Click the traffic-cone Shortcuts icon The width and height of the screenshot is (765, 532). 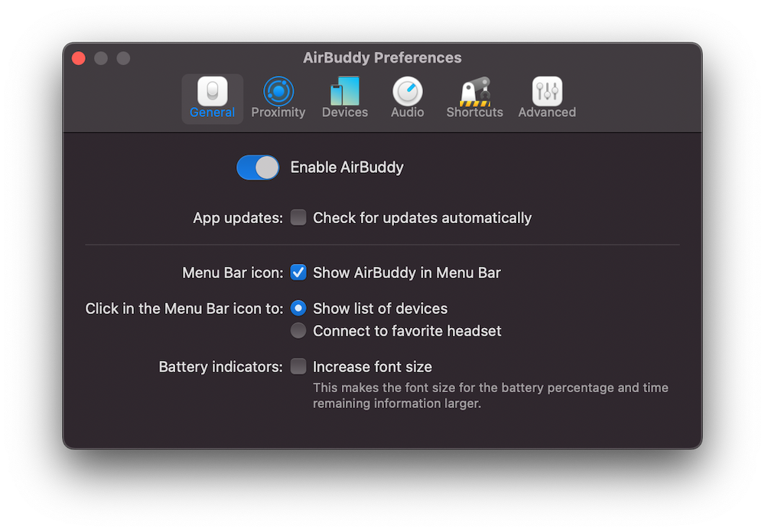(474, 90)
